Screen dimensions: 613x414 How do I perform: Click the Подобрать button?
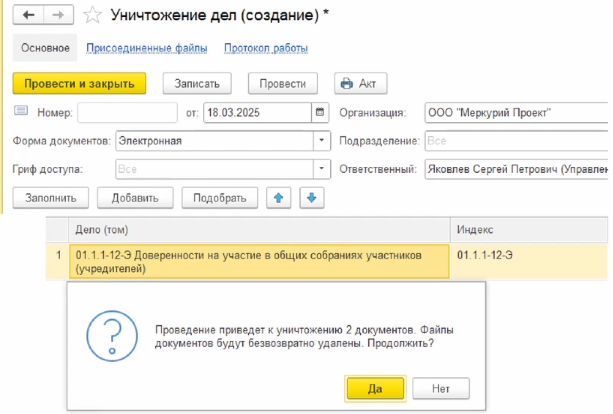220,198
